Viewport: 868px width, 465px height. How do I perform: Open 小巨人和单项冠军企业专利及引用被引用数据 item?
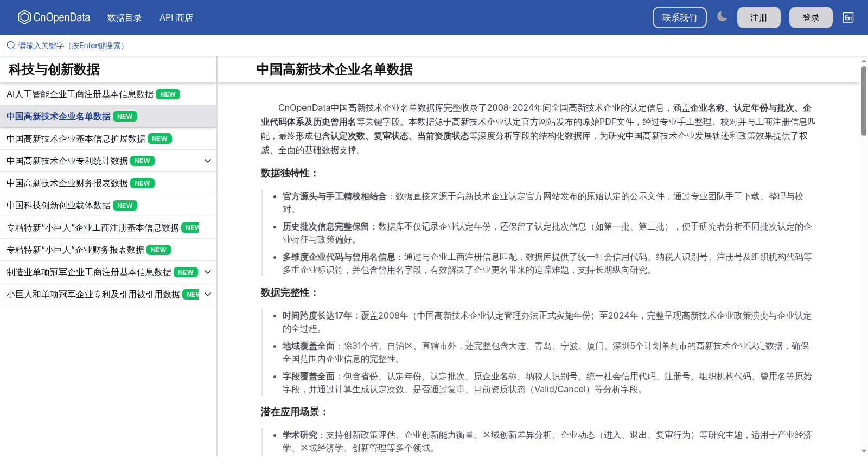pos(93,294)
